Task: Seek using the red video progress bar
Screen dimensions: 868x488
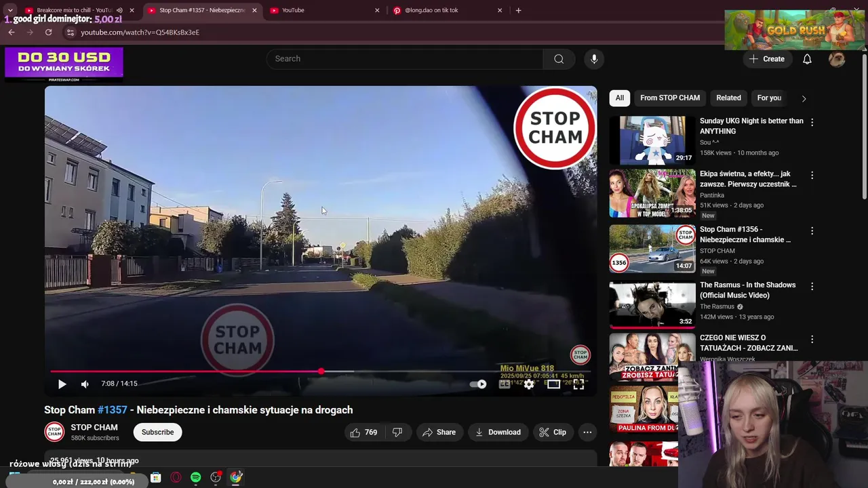Action: pyautogui.click(x=320, y=371)
